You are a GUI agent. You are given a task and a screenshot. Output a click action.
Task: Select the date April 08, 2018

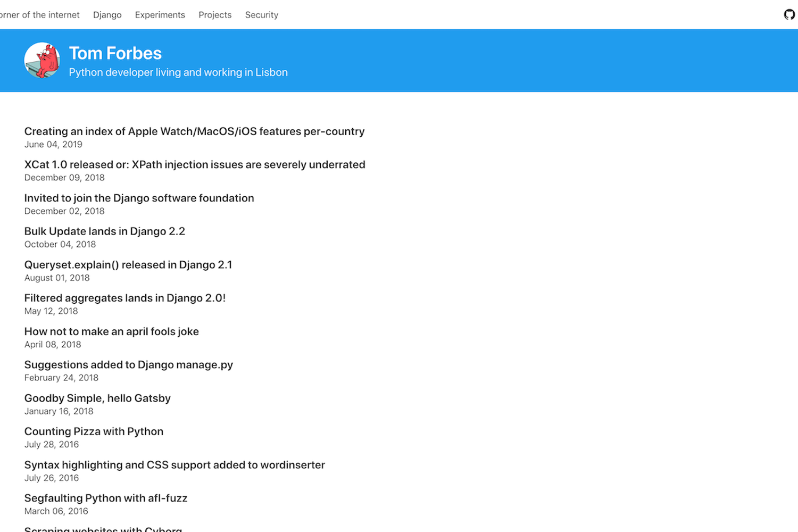click(x=53, y=345)
